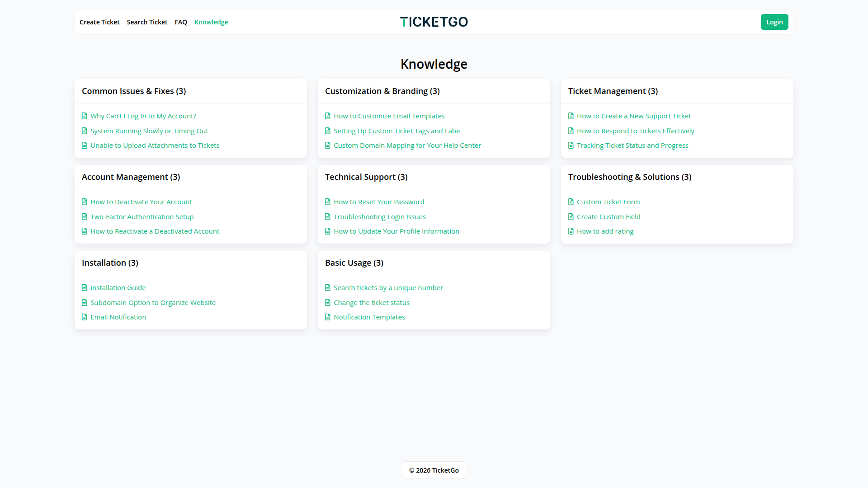Open the Create Ticket menu item

click(99, 22)
